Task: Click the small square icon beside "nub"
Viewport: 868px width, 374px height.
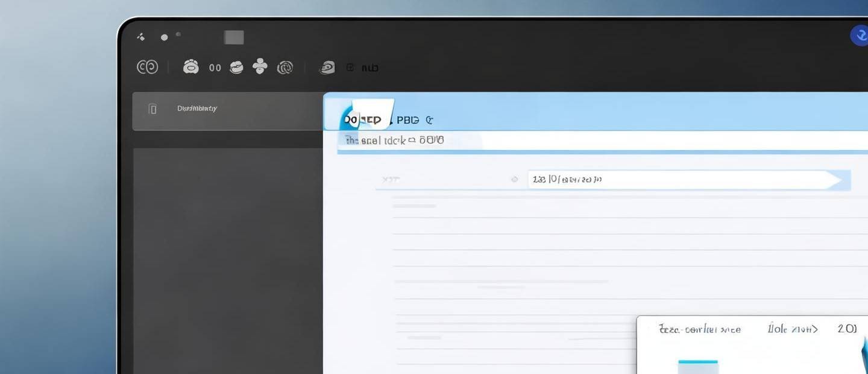Action: pyautogui.click(x=350, y=68)
